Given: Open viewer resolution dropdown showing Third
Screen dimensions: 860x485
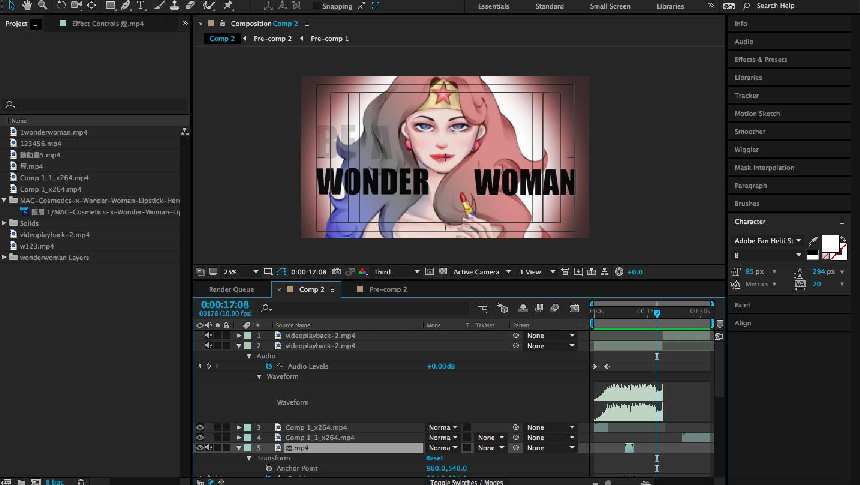Looking at the screenshot, I should point(397,272).
